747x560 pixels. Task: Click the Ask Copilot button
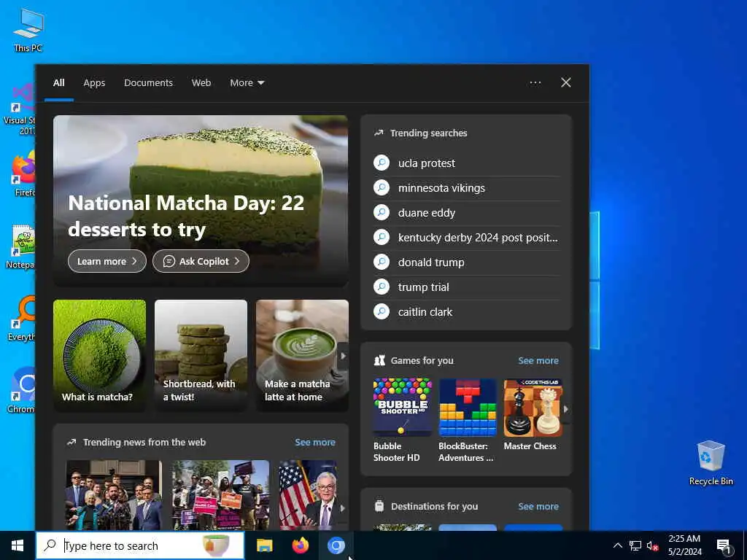[201, 261]
